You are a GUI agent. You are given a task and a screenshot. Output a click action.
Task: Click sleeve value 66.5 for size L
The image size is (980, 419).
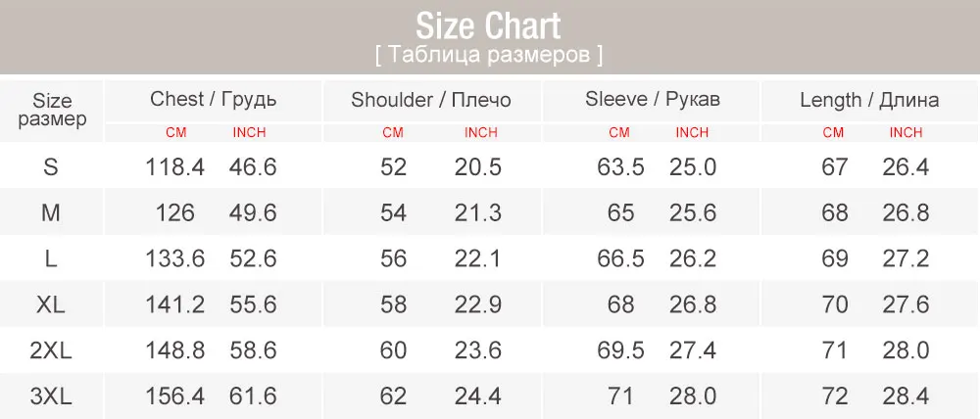pos(620,258)
